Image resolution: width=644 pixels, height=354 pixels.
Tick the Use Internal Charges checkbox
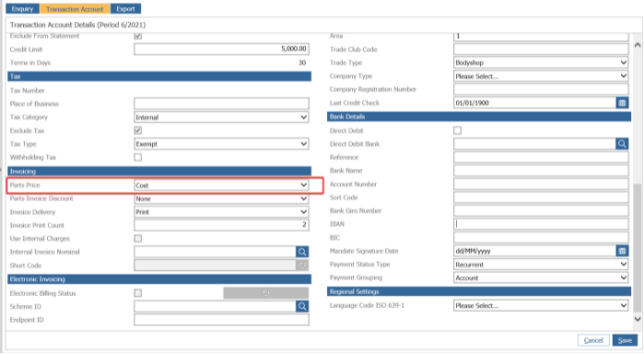tap(138, 239)
